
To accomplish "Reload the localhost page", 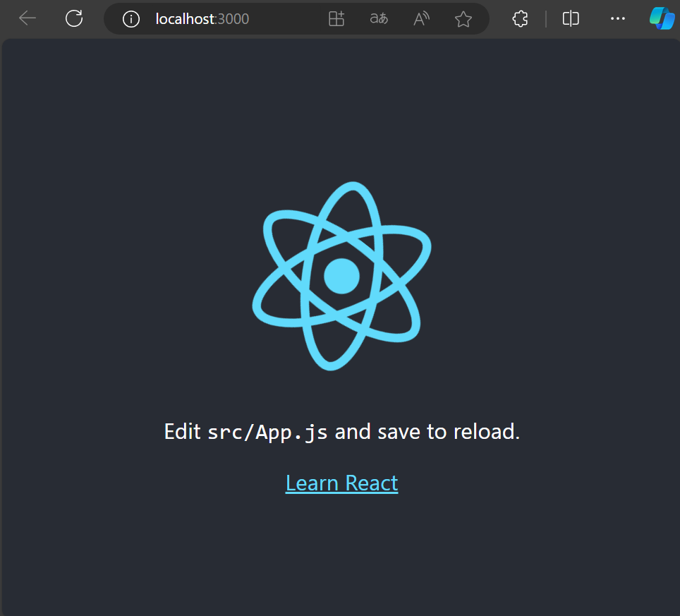I will 74,18.
